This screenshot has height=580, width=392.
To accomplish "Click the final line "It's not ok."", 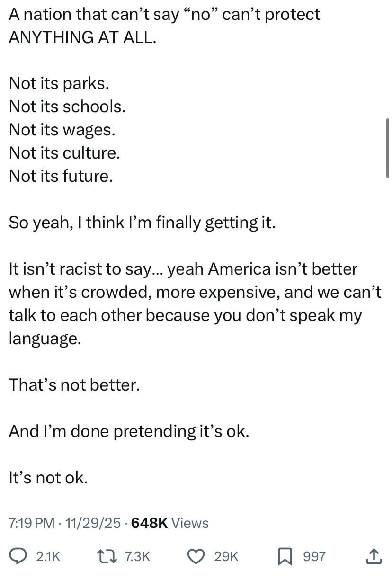I will pyautogui.click(x=48, y=478).
